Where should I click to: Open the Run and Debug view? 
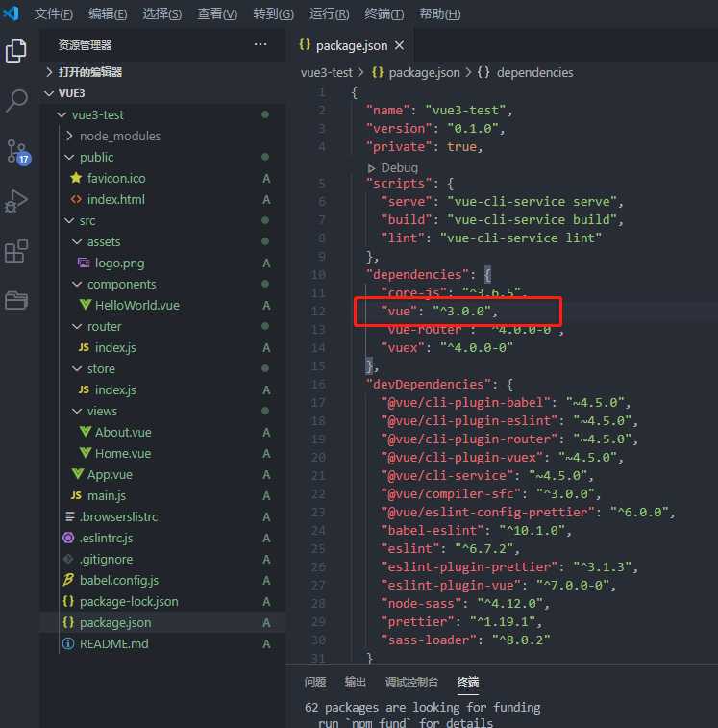point(16,201)
